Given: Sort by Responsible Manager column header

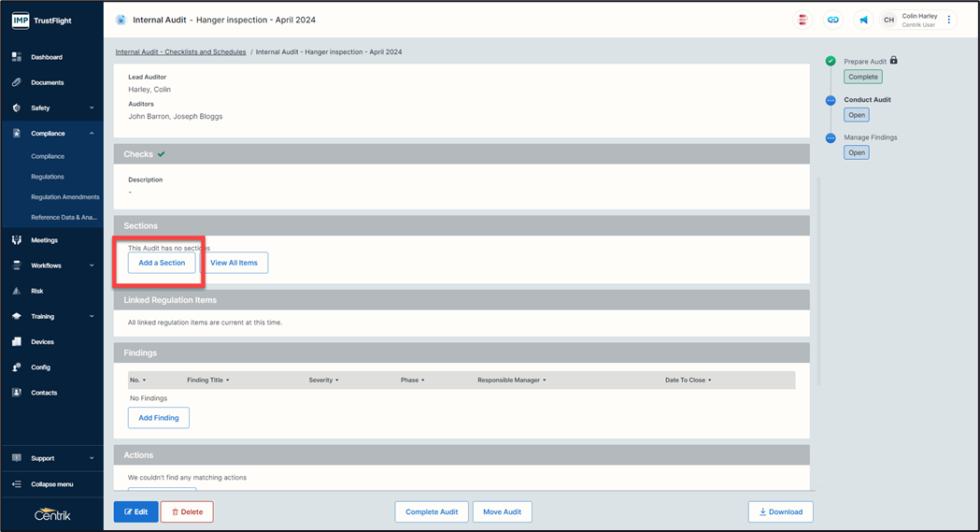Looking at the screenshot, I should [511, 381].
